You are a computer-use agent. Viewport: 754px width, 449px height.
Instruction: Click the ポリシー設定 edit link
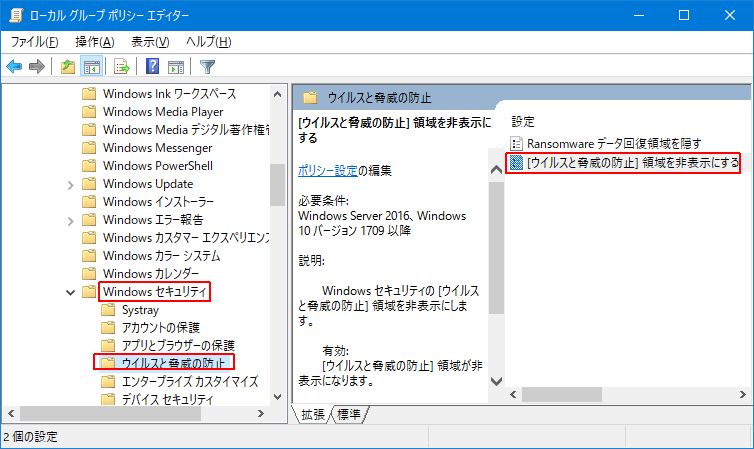[x=327, y=169]
